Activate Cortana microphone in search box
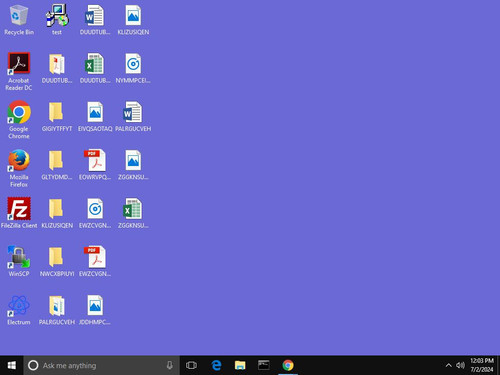This screenshot has width=500, height=375. point(169,365)
